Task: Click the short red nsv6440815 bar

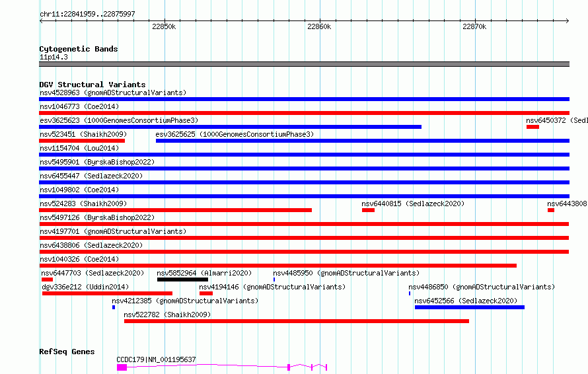Action: pos(368,210)
